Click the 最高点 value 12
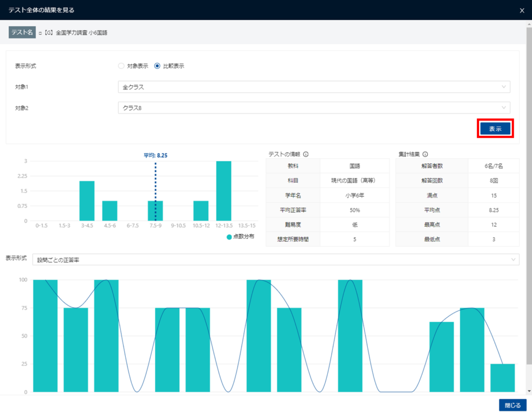 [x=494, y=225]
